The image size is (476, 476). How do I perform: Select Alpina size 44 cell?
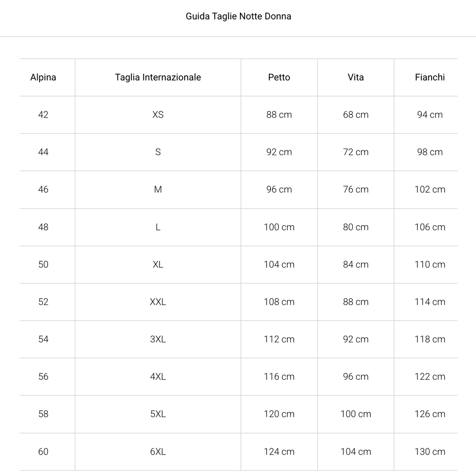tap(43, 152)
